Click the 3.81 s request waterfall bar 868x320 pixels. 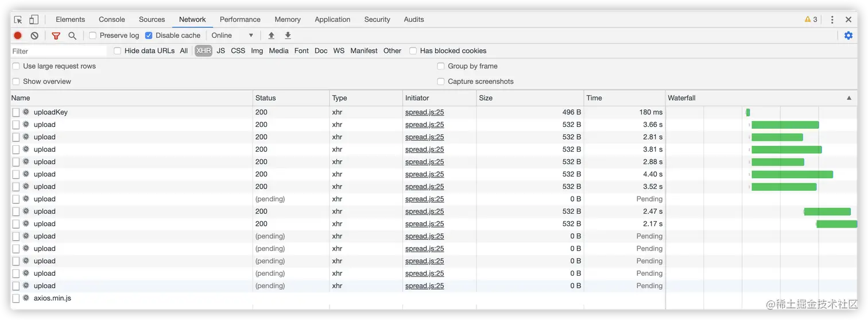pyautogui.click(x=786, y=150)
